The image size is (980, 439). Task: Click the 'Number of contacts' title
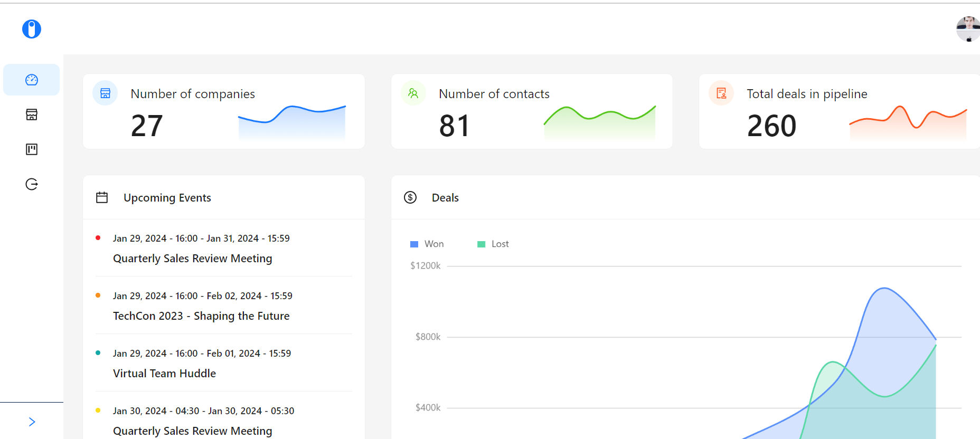tap(494, 94)
